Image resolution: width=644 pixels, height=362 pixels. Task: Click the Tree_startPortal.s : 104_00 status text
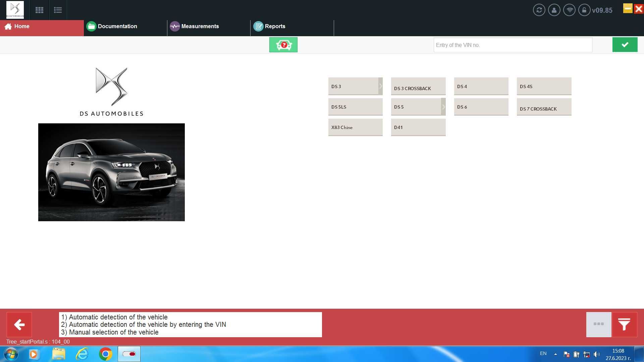coord(38,342)
